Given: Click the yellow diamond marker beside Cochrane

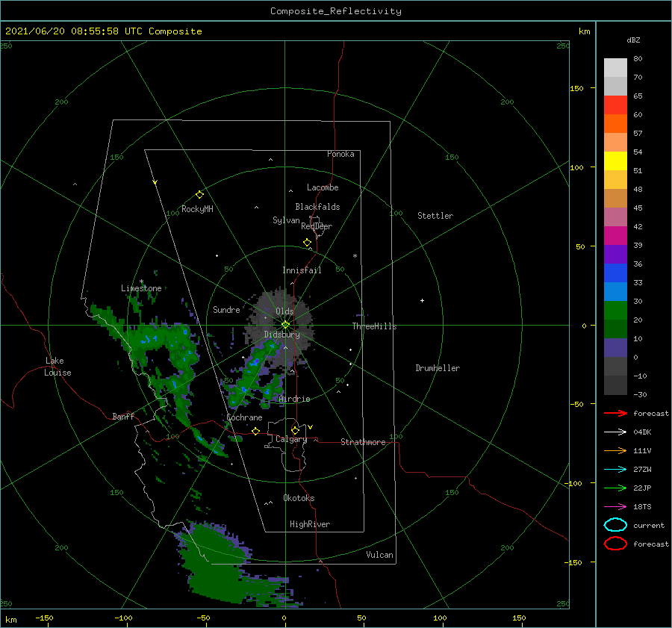Looking at the screenshot, I should pos(256,431).
